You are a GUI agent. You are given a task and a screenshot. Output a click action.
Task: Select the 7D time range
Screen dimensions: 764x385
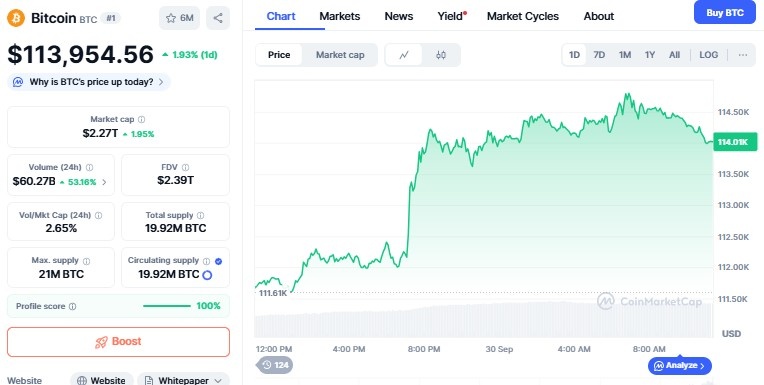599,55
